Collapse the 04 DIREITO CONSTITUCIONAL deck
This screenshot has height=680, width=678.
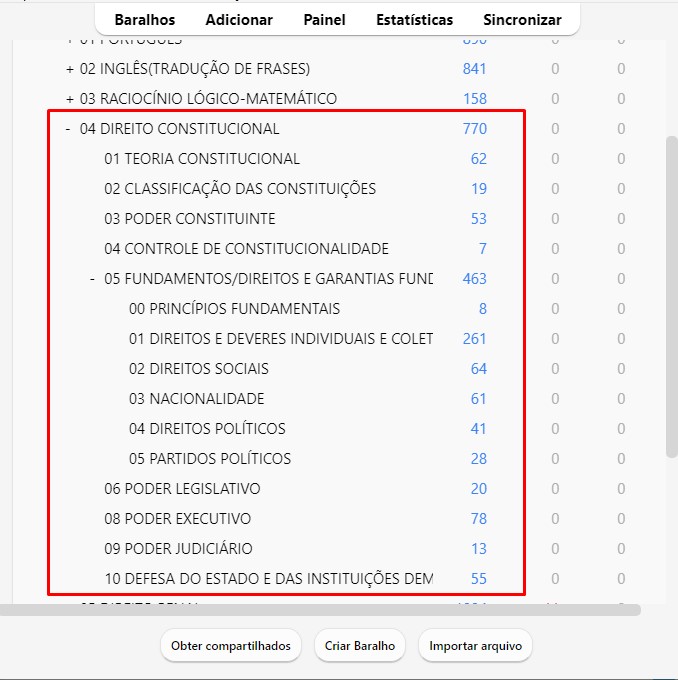click(68, 129)
